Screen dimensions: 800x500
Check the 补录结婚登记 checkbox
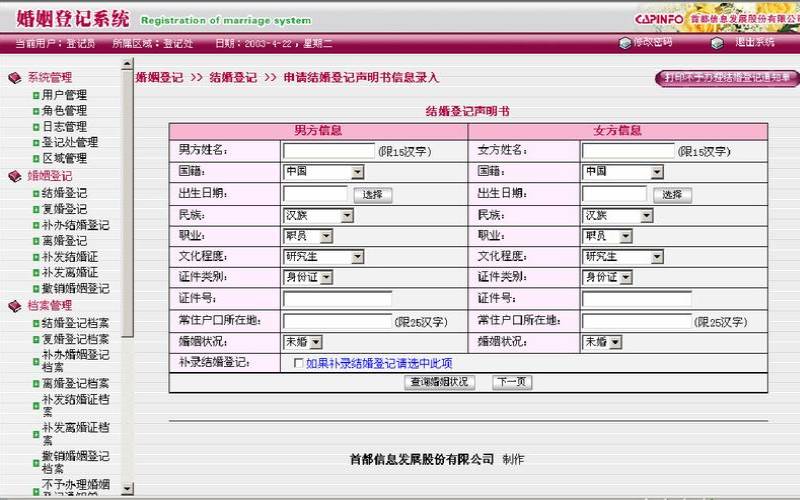coord(298,363)
